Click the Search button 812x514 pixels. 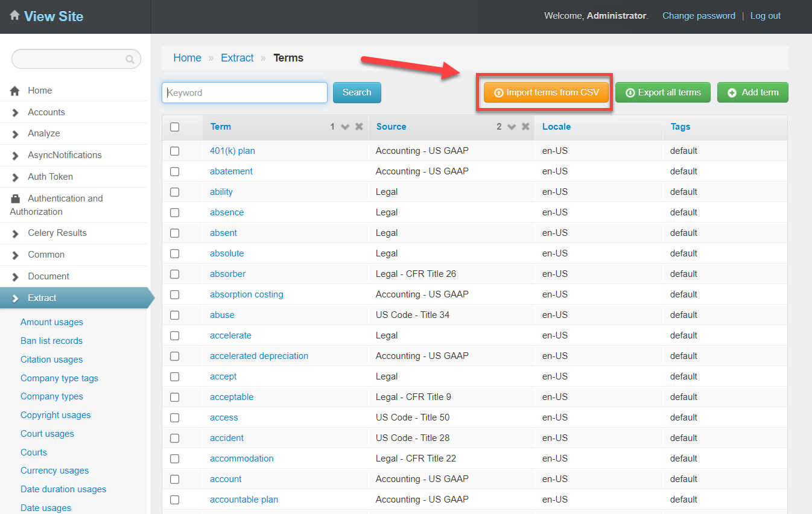[357, 92]
